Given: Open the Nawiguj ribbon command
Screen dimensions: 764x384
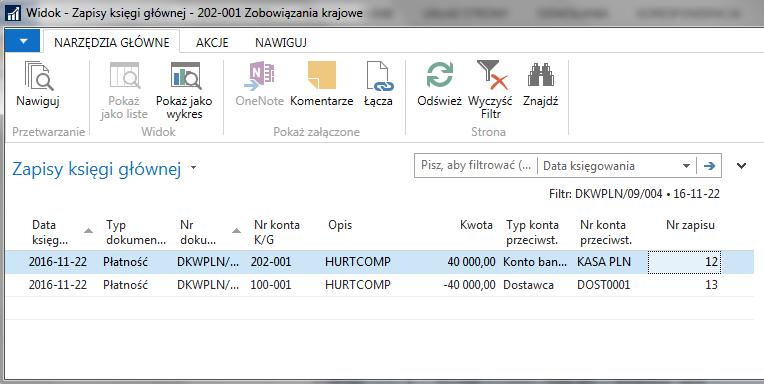Looking at the screenshot, I should point(38,84).
